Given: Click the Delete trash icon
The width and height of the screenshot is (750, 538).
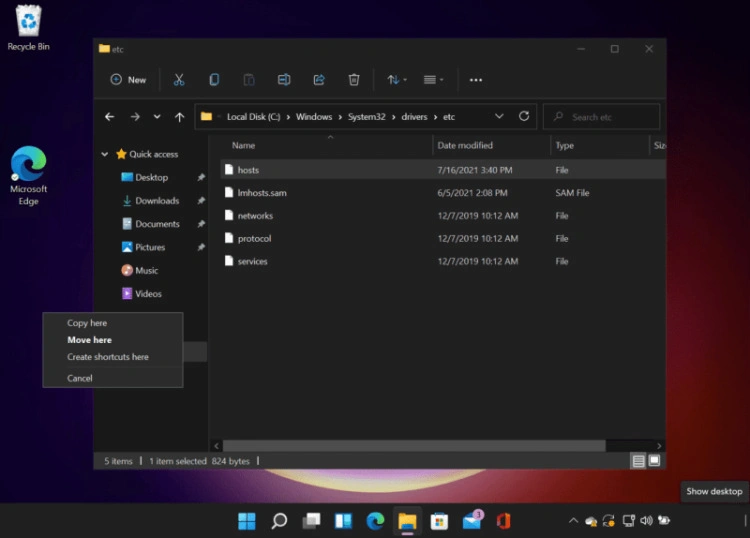Looking at the screenshot, I should [x=354, y=80].
